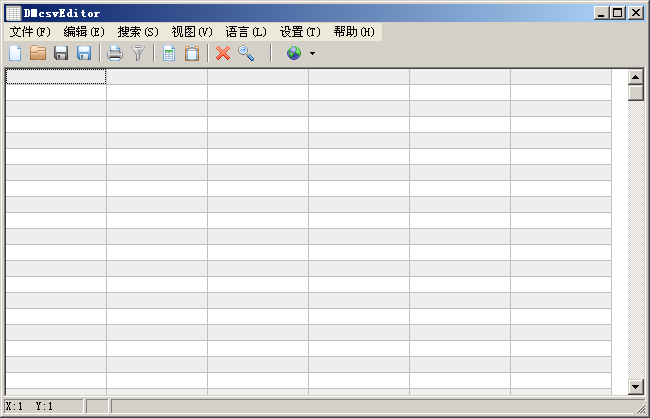Open the 文件(F) menu
Screen dimensions: 650x418
tap(30, 32)
